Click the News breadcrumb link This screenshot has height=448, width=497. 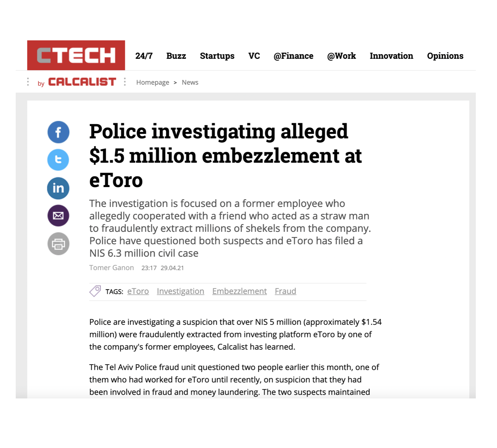click(x=190, y=82)
